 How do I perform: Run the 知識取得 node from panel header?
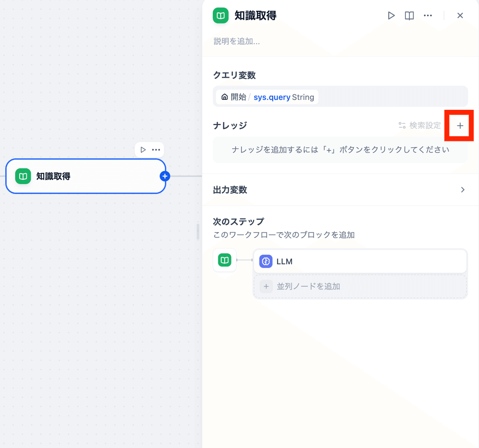[x=391, y=16]
